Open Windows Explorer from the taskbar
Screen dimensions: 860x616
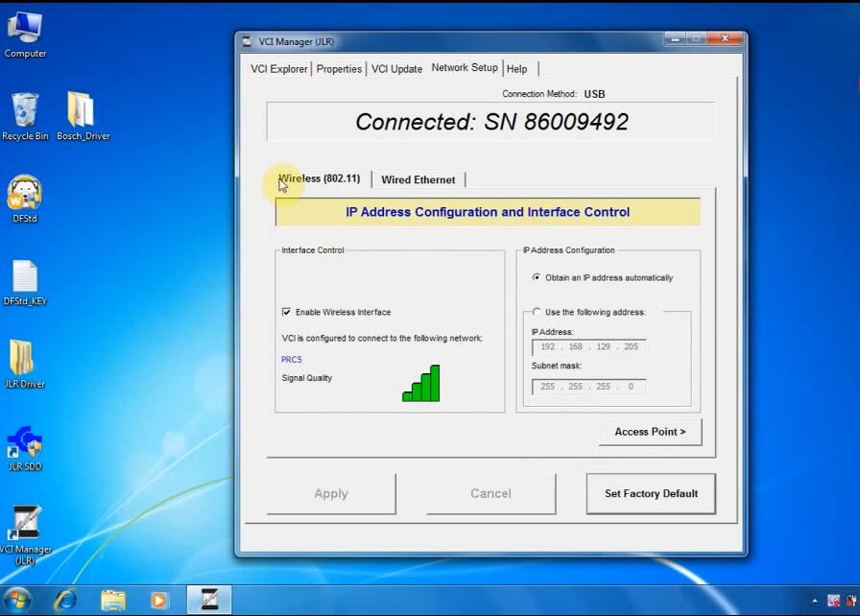[x=112, y=600]
